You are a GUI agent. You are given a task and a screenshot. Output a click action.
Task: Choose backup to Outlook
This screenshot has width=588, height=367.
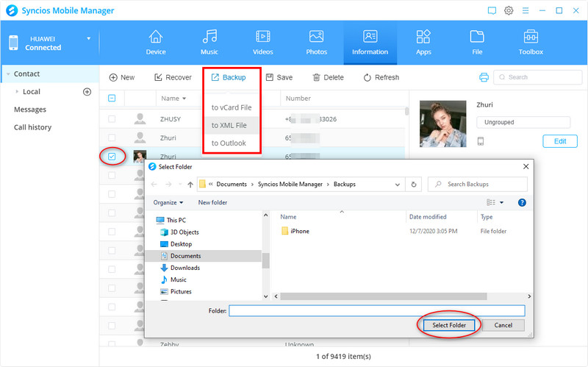tap(232, 143)
